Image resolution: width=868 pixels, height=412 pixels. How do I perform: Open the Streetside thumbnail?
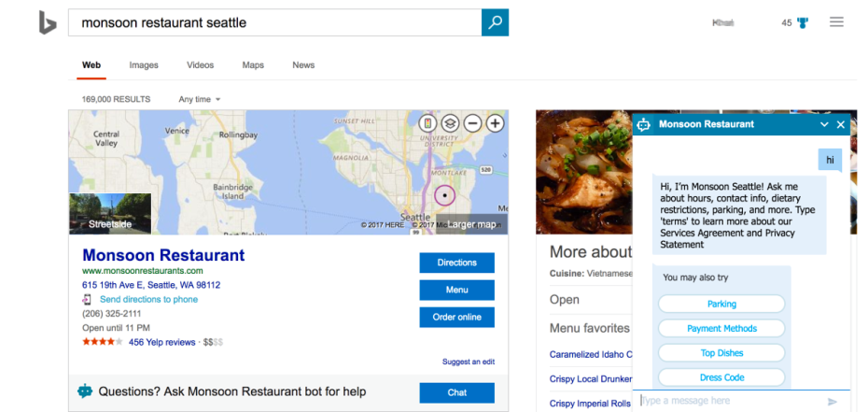coord(110,213)
